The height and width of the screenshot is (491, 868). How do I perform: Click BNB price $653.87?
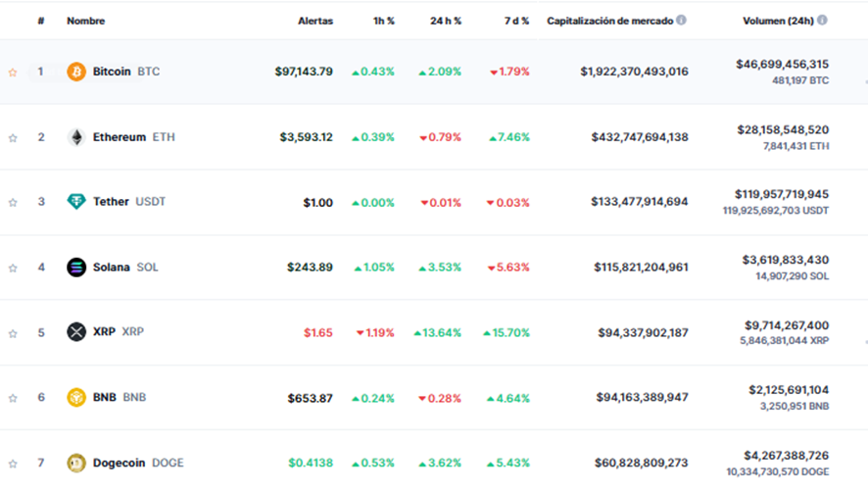point(310,398)
